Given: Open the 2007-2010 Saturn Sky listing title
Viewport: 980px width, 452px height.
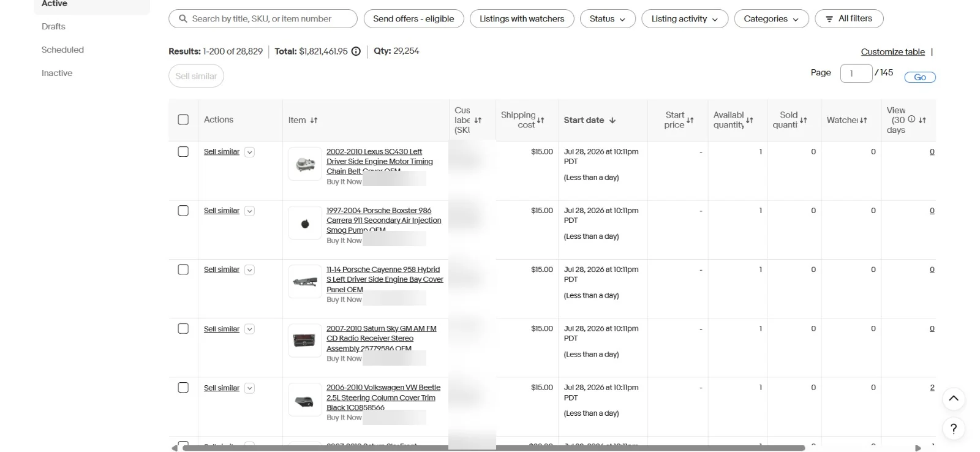Looking at the screenshot, I should click(x=382, y=339).
